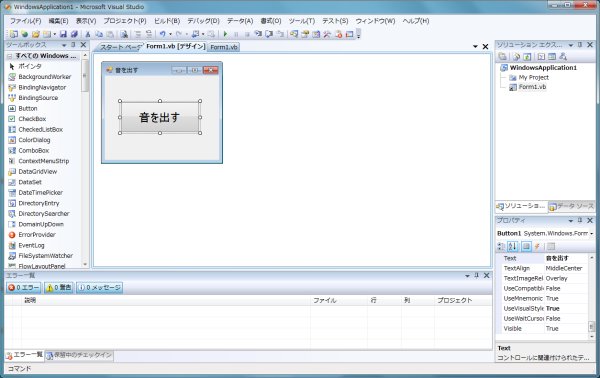This screenshot has height=378, width=600.
Task: Select the Button control in Toolbox
Action: coord(28,108)
